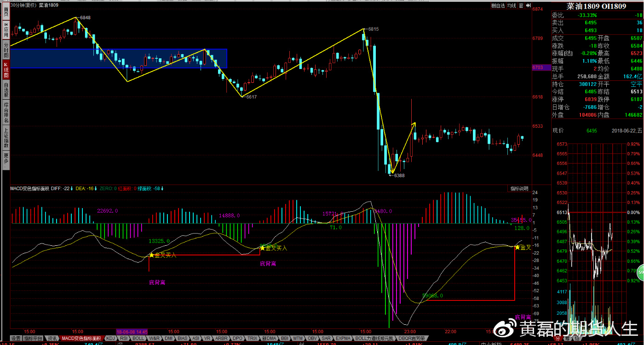644x345 pixels.
Task: Switch to BBI indicator tab
Action: click(x=285, y=338)
